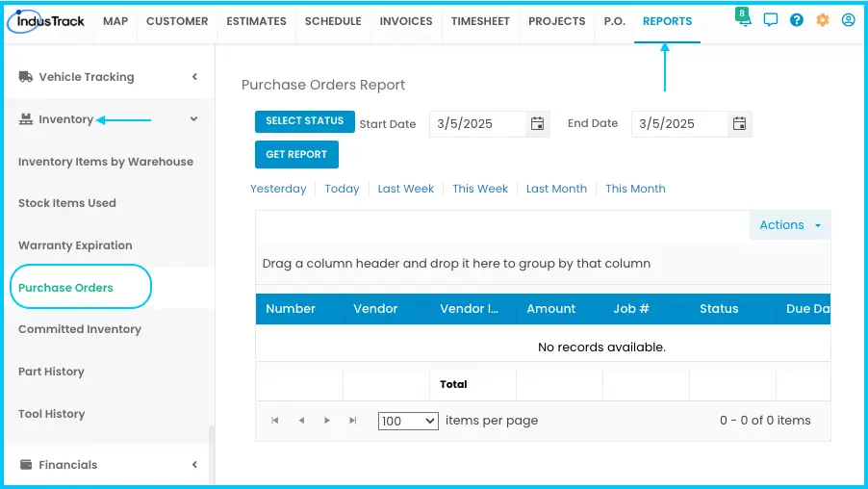Click the Last Month quick filter link
The width and height of the screenshot is (868, 489).
point(556,189)
